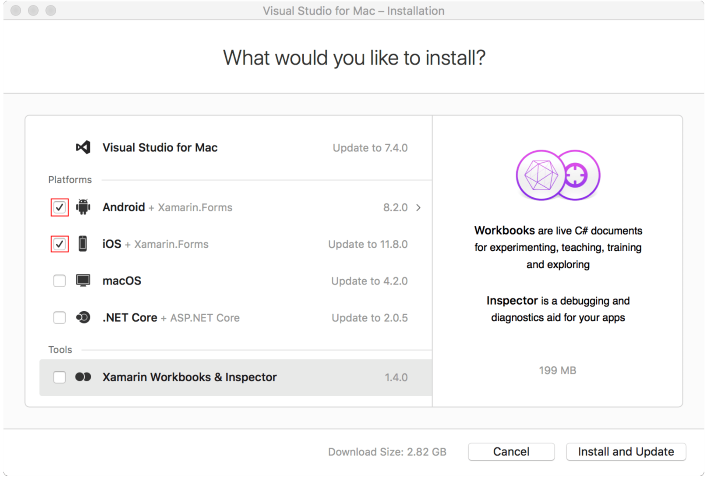Enable the macOS platform checkbox
This screenshot has height=478, width=706.
[x=59, y=281]
